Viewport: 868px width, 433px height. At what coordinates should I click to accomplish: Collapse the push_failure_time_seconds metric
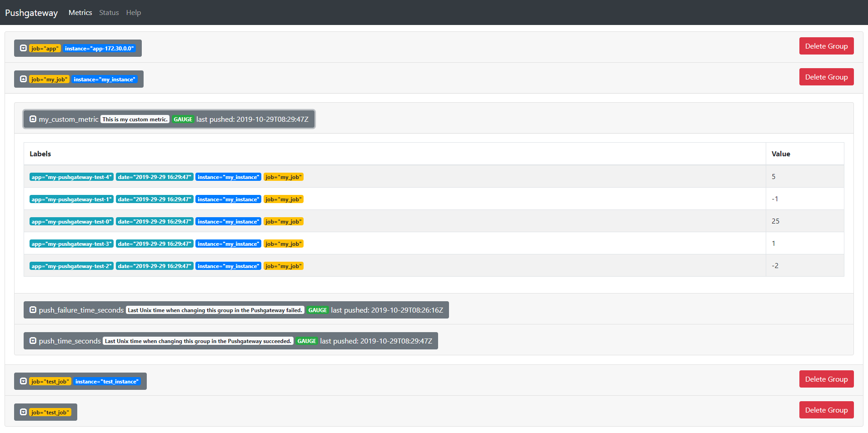pyautogui.click(x=33, y=310)
